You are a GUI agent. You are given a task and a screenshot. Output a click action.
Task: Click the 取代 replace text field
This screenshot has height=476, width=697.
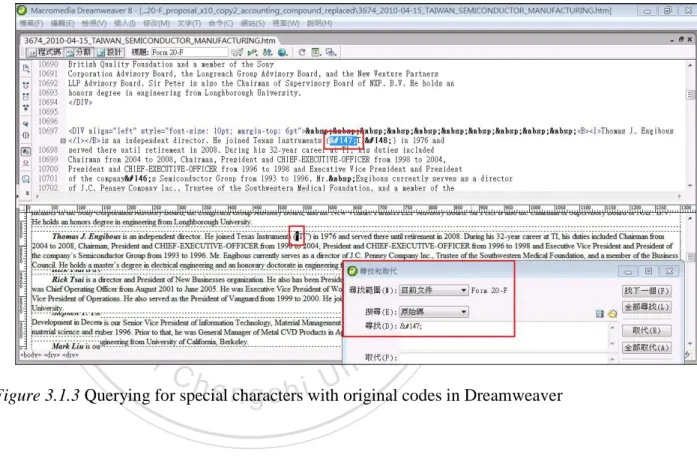click(503, 358)
